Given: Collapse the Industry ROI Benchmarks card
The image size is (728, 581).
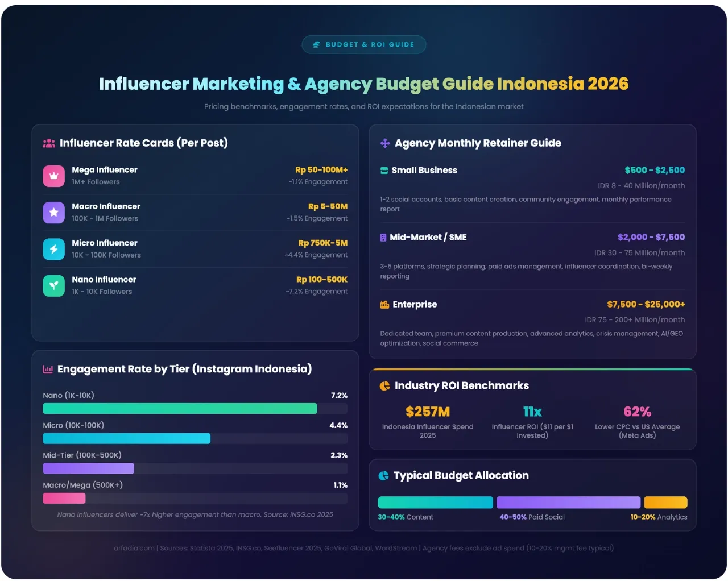Looking at the screenshot, I should coord(462,385).
